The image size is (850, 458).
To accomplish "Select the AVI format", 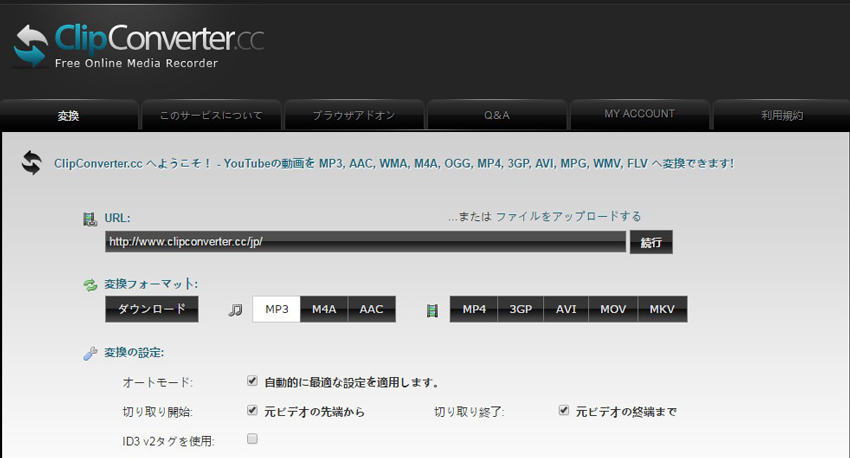I will [566, 309].
